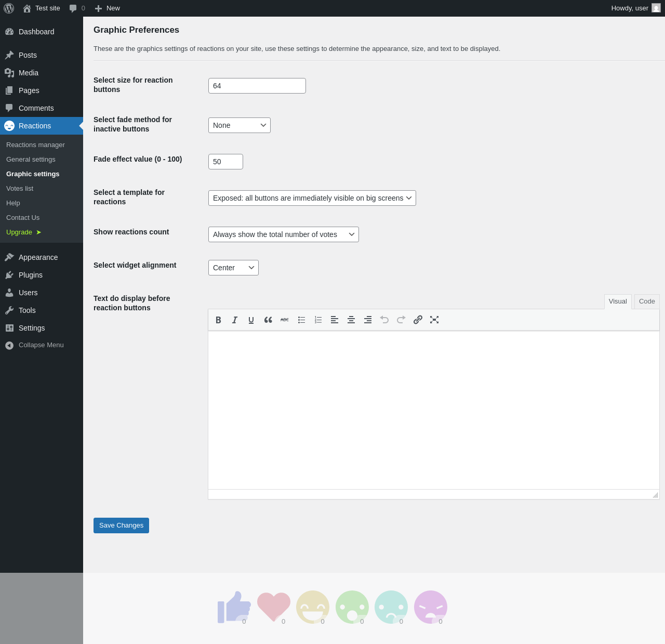Toggle fullscreen editor mode
The width and height of the screenshot is (665, 644).
(x=434, y=320)
